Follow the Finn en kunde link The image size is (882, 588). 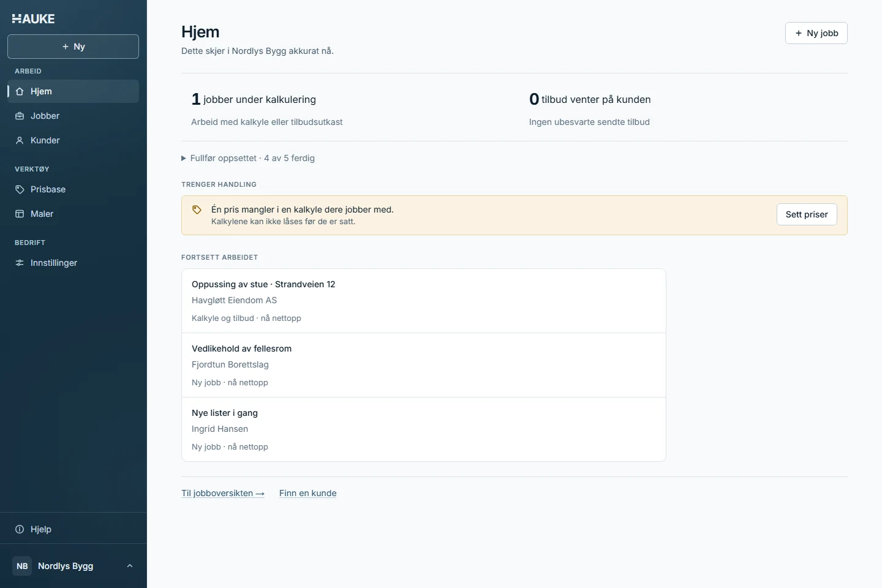(x=308, y=493)
